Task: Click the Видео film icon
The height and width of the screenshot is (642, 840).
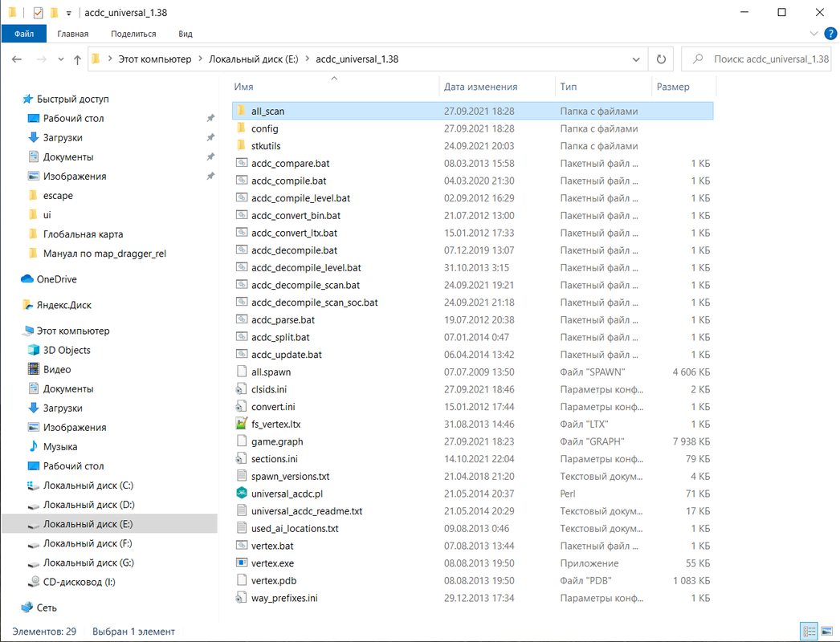Action: 34,369
